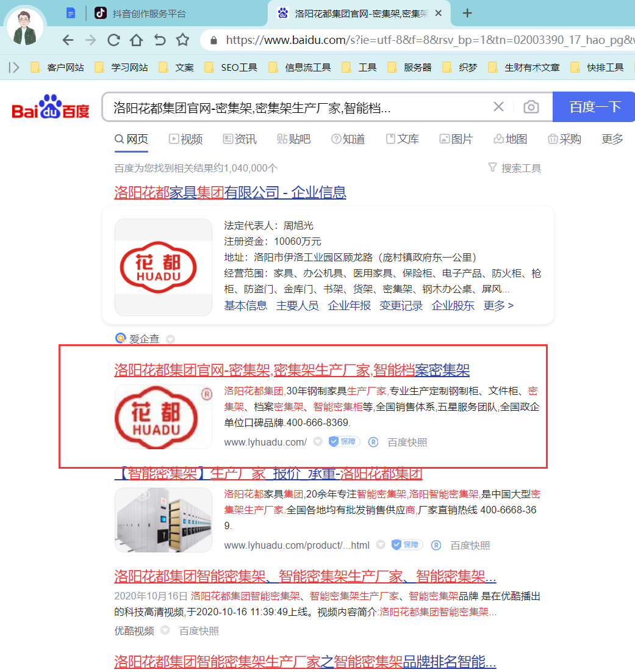Open the 爱企查 verification icon
This screenshot has width=635, height=672.
click(120, 338)
